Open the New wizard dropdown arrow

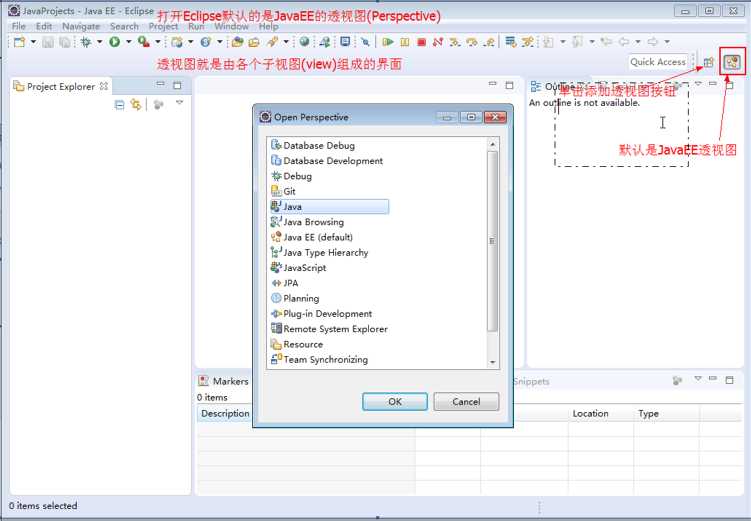coord(33,42)
